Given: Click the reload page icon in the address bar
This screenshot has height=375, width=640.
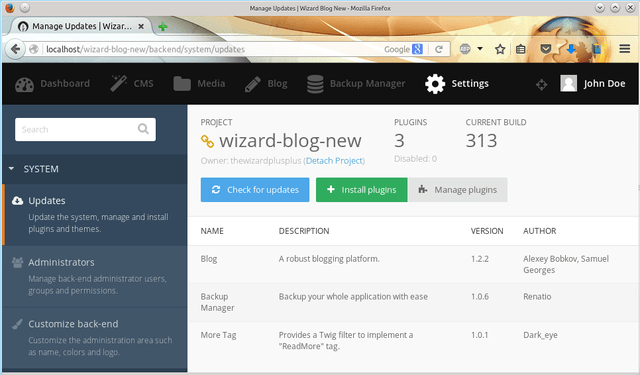Looking at the screenshot, I should pos(439,49).
